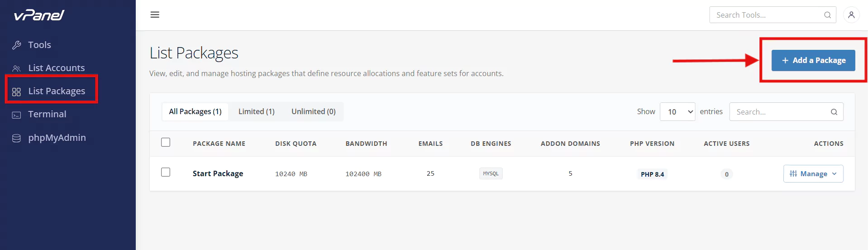Screen dimensions: 868x250
Task: Tick the select-all checkbox in table header
Action: tap(166, 142)
